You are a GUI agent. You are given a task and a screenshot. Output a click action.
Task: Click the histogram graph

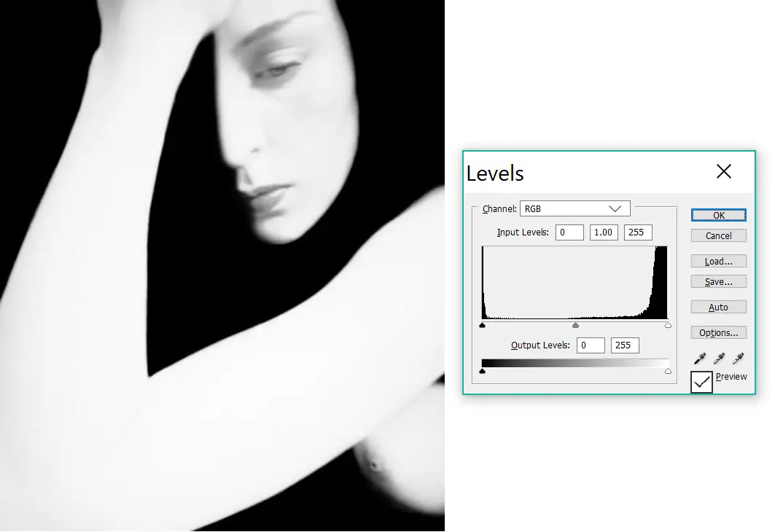coord(575,283)
